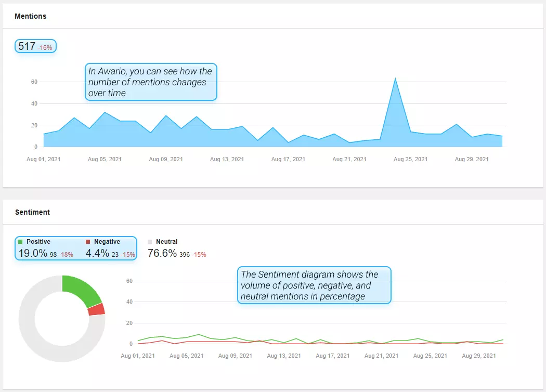Click Aug 29, 2021 on the Sentiment axis

pyautogui.click(x=479, y=356)
